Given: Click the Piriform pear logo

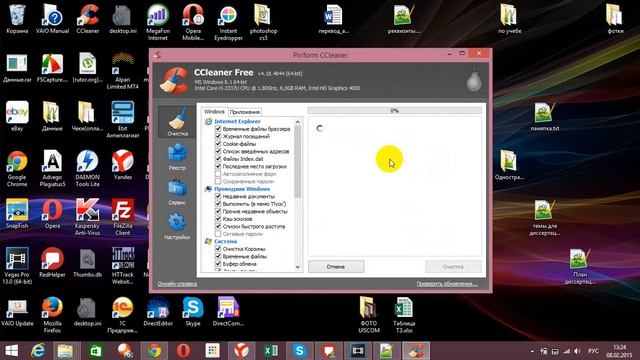Looking at the screenshot, I should point(474,80).
